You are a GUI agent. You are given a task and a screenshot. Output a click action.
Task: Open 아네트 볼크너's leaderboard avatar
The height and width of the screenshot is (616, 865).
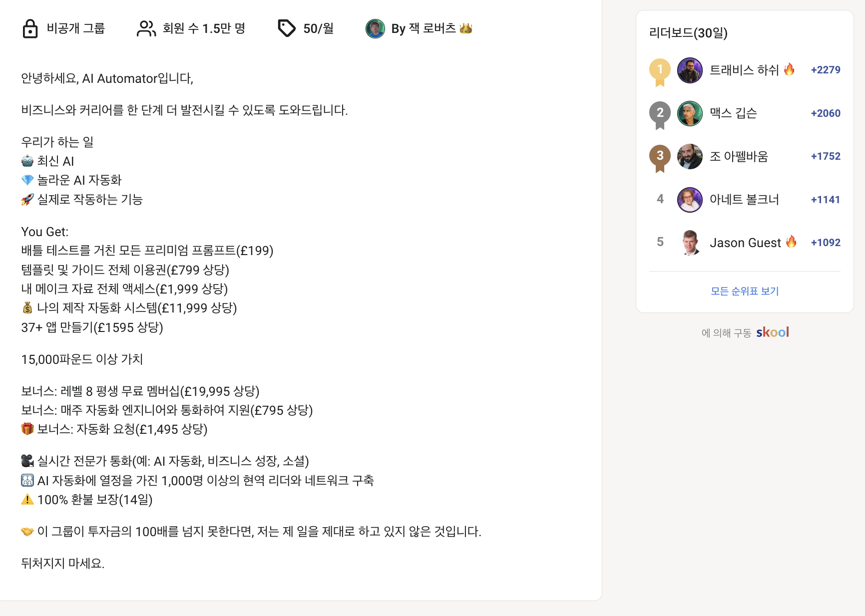pyautogui.click(x=690, y=200)
